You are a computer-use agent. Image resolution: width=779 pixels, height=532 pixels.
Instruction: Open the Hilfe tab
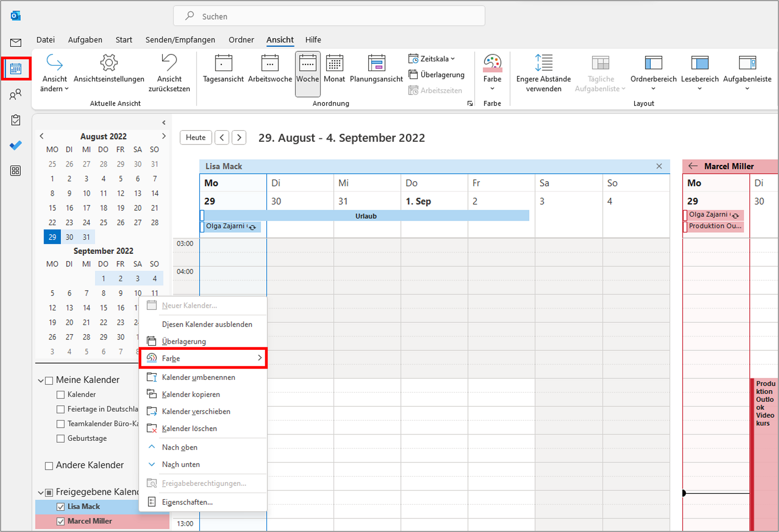click(x=313, y=40)
